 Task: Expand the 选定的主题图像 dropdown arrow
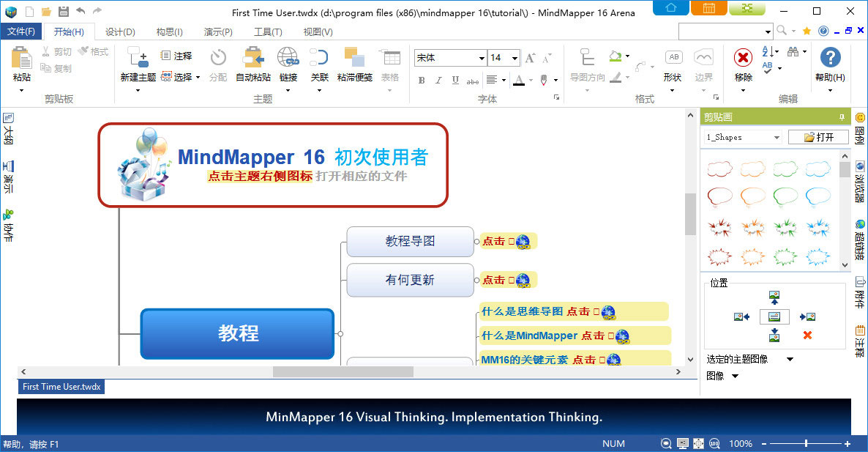pos(790,360)
